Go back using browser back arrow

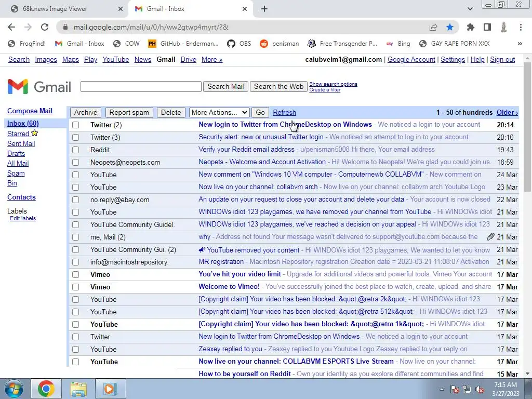(11, 27)
